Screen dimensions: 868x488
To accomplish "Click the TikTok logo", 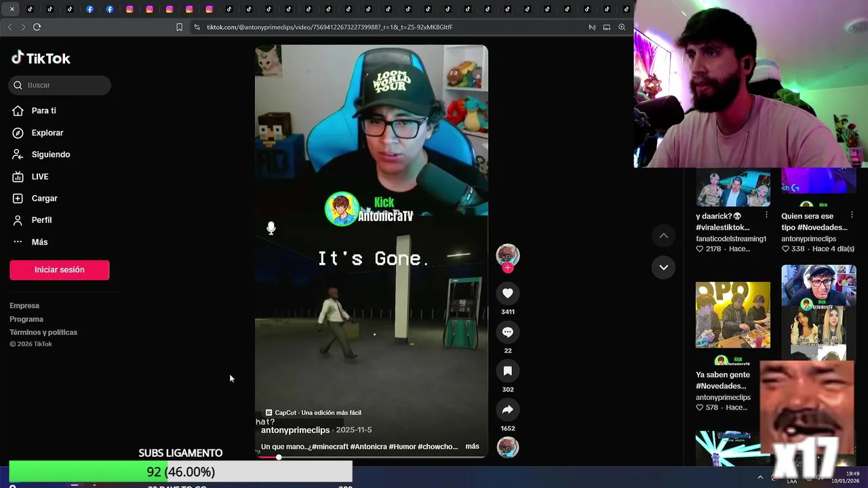I will click(41, 58).
